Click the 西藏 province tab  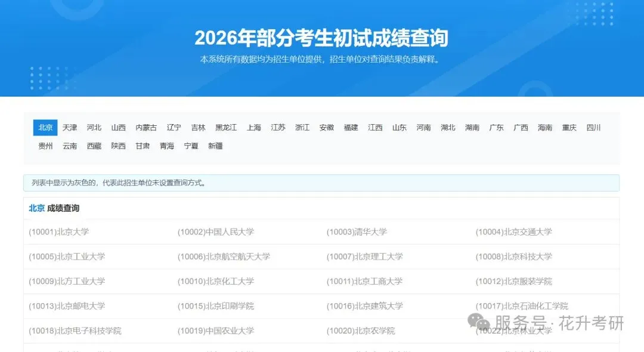pyautogui.click(x=94, y=146)
